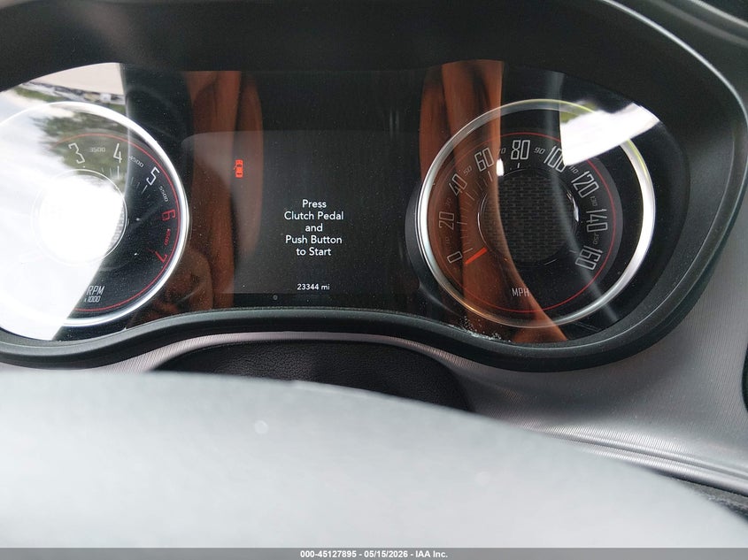Click the 120 mark on speedometer

(583, 184)
